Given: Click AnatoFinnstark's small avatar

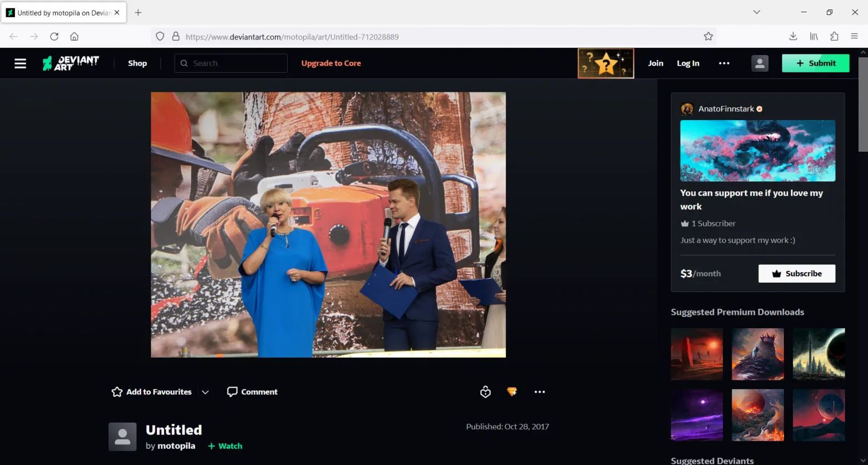Looking at the screenshot, I should pyautogui.click(x=687, y=109).
